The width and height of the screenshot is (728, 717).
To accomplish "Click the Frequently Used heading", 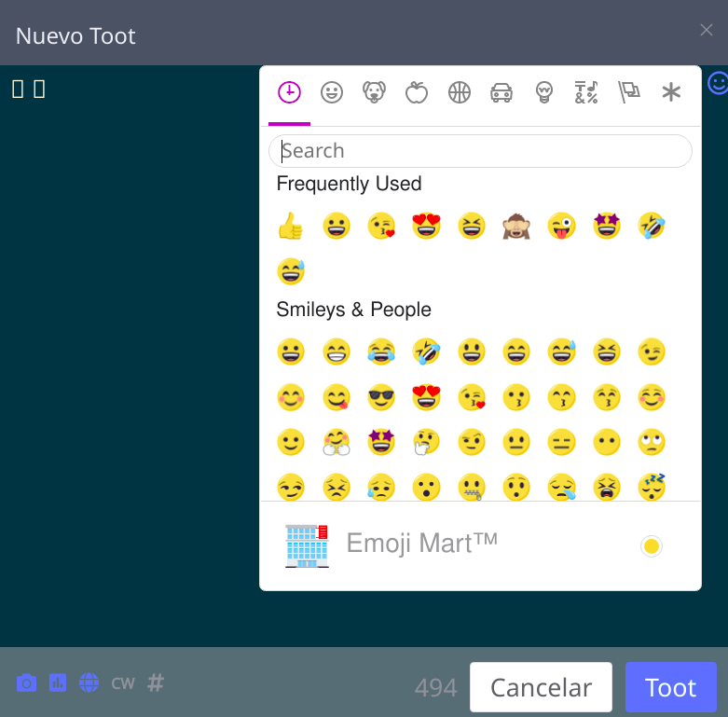I will point(350,184).
